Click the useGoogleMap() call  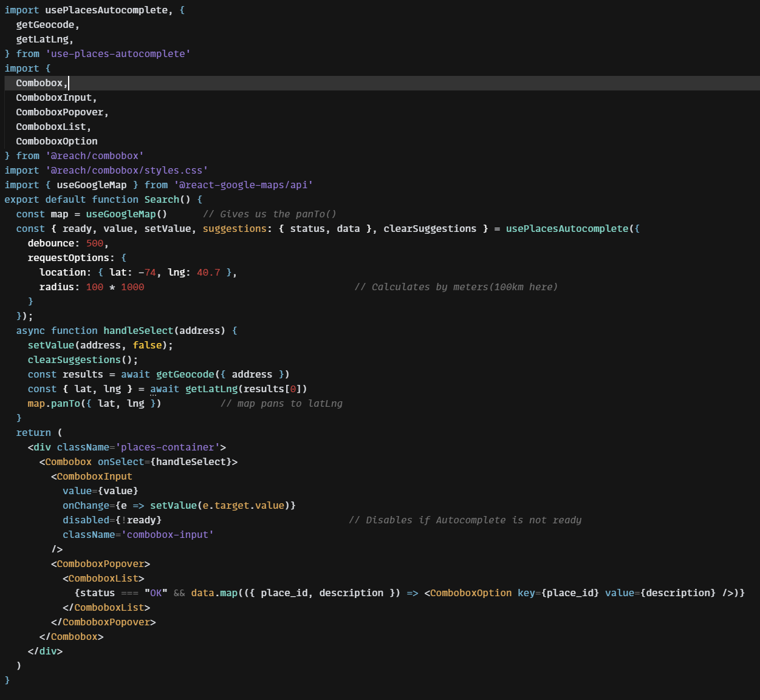126,214
